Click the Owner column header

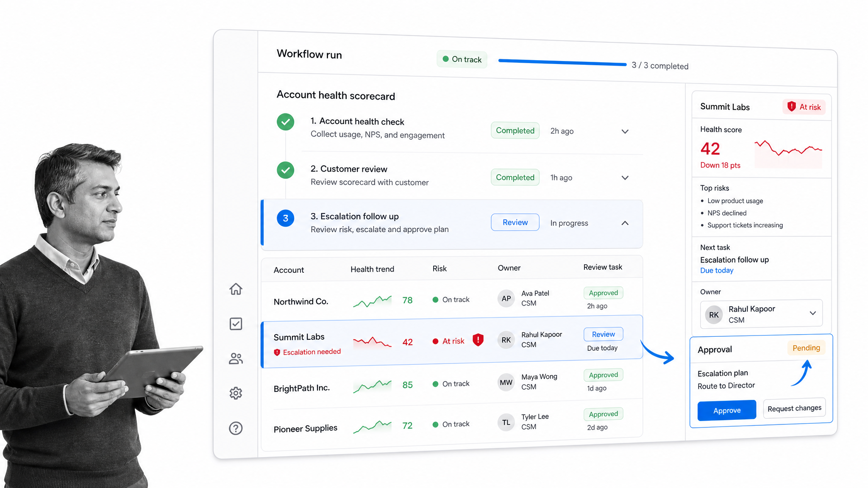click(509, 268)
